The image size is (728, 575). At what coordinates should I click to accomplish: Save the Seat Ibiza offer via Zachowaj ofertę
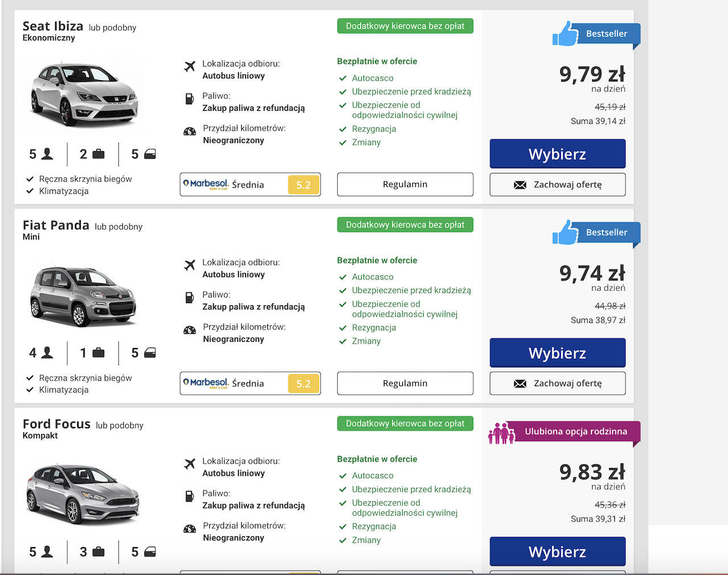pos(557,185)
